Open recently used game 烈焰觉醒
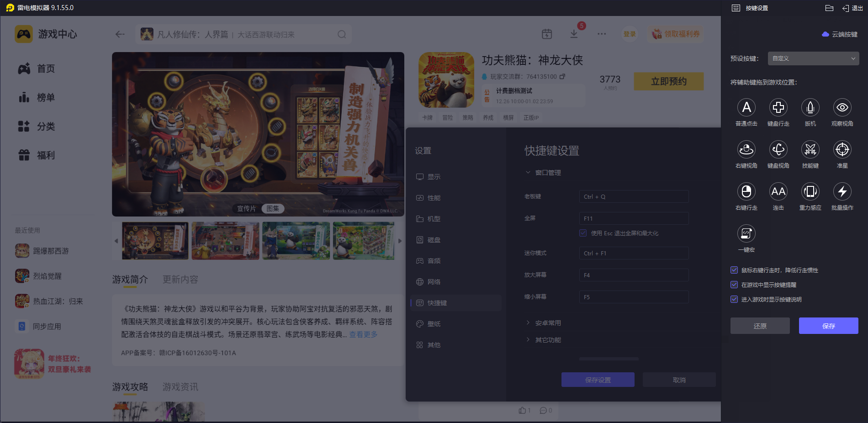Viewport: 868px width, 423px height. pyautogui.click(x=38, y=276)
